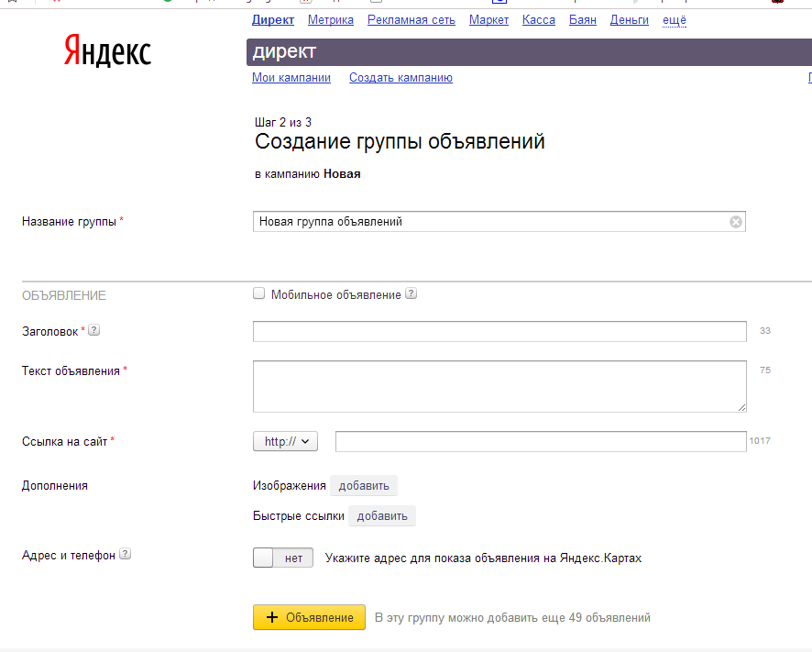The image size is (812, 652).
Task: Click Создать кампанию link
Action: coord(401,77)
